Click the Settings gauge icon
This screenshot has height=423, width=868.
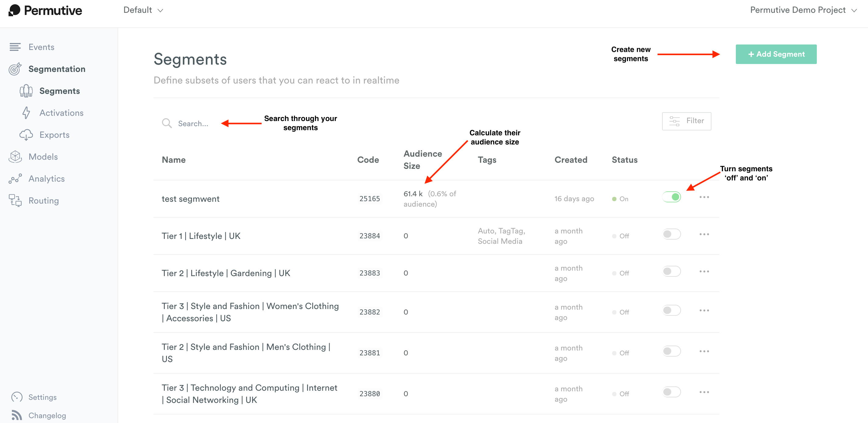[16, 397]
